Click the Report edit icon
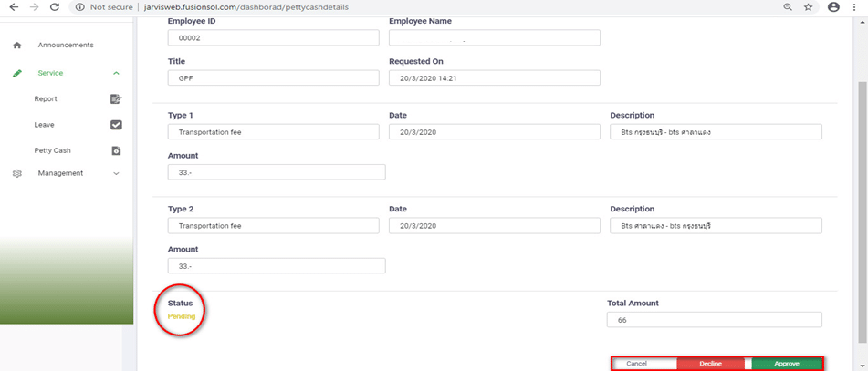The image size is (868, 371). (x=116, y=99)
